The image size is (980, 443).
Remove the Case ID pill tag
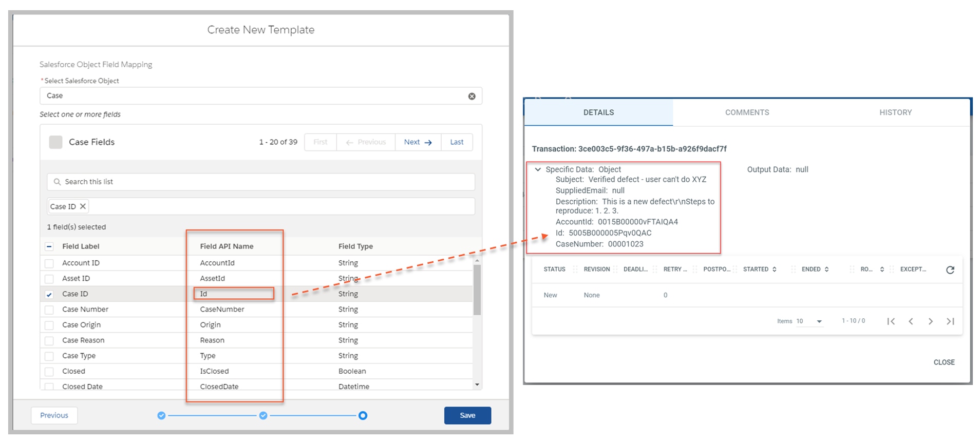click(x=83, y=206)
